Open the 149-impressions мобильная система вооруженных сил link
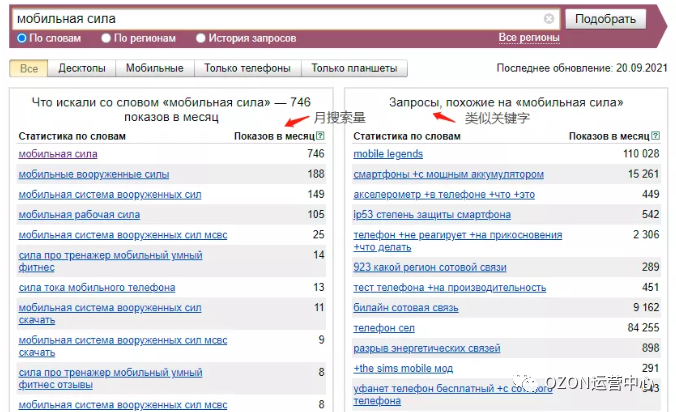The width and height of the screenshot is (676, 412). point(110,195)
